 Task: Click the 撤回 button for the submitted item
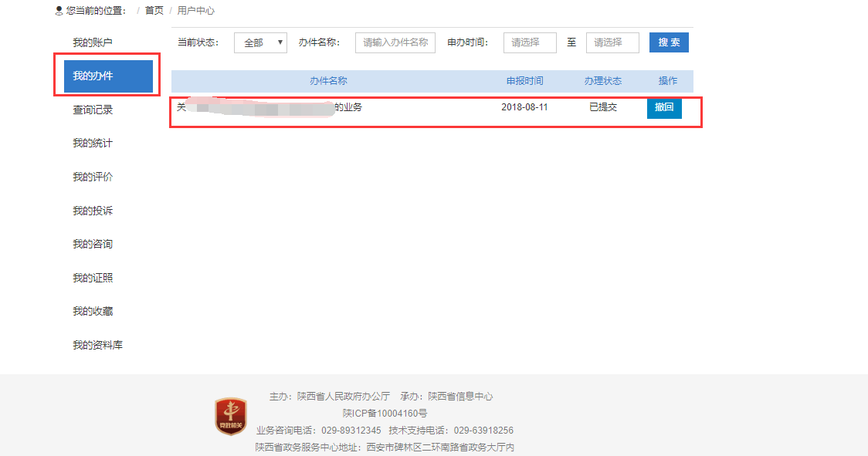click(x=664, y=108)
